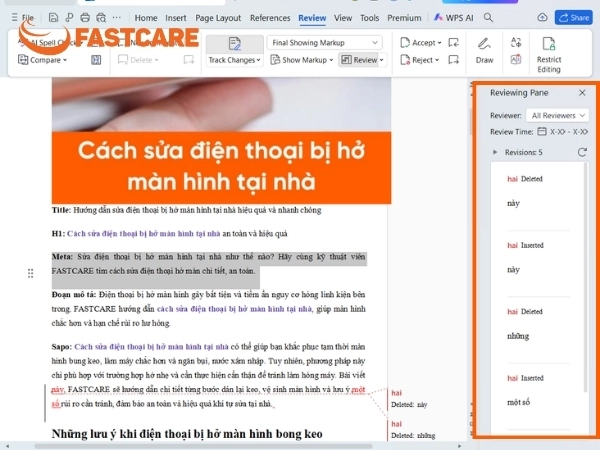Click heading 'Những lưu ý khi điện thoại'
Image resolution: width=600 pixels, height=450 pixels.
(x=187, y=434)
